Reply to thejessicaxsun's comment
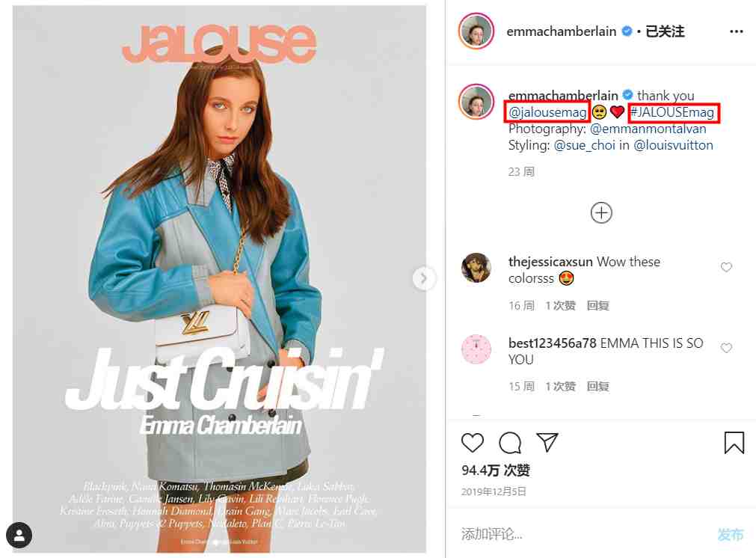 coord(598,305)
